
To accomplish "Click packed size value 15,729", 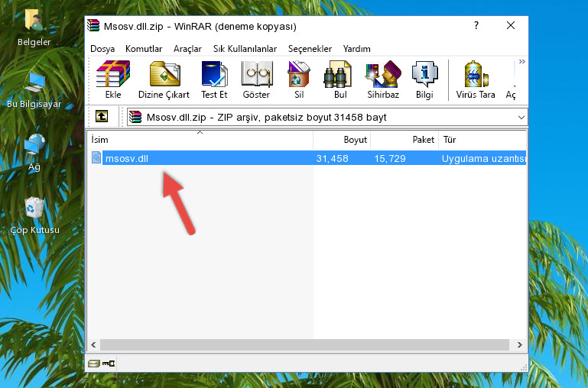I will 390,158.
